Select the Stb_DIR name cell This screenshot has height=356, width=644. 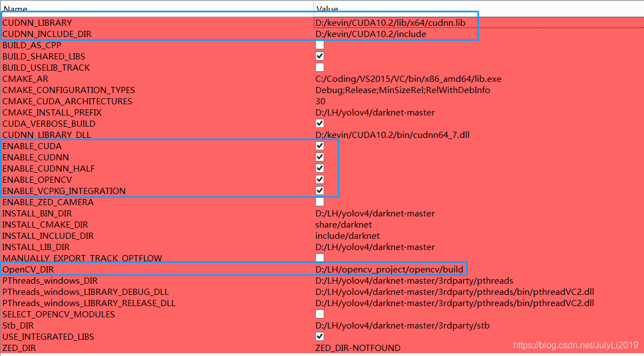pos(18,326)
